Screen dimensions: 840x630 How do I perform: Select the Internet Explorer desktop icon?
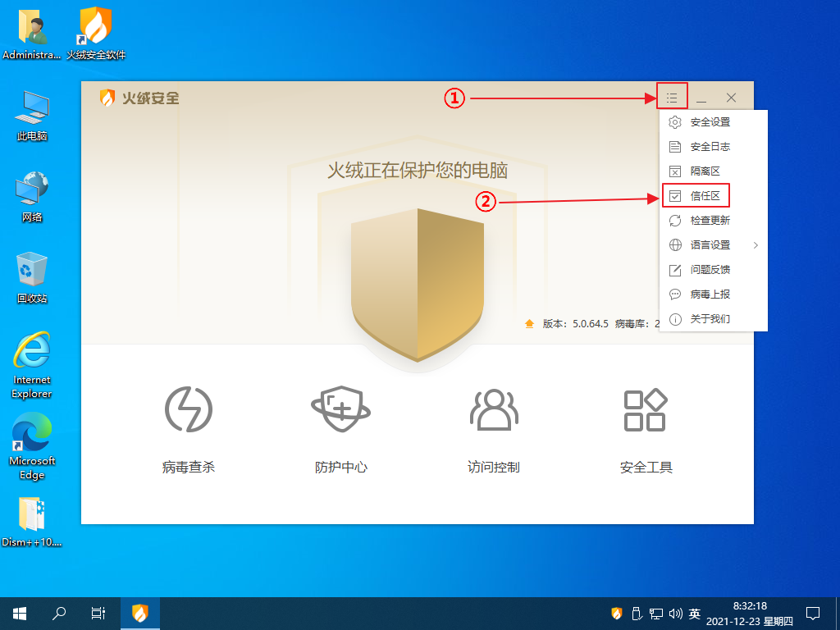point(32,365)
